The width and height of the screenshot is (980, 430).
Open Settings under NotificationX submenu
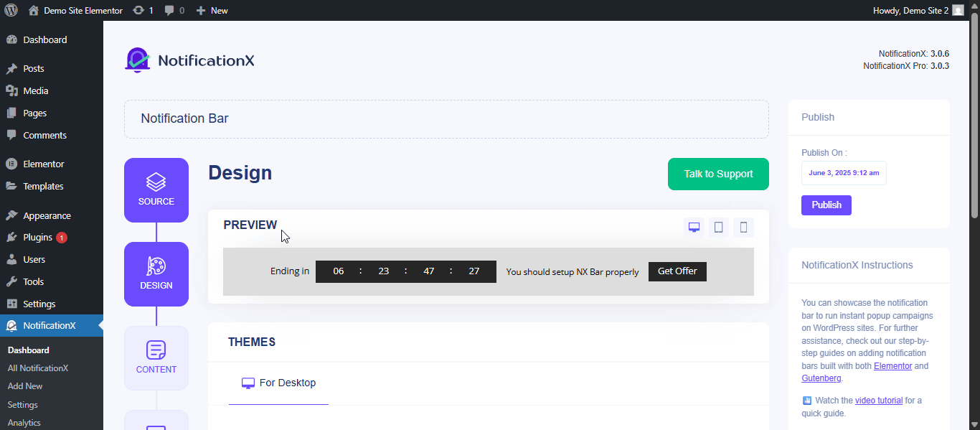[23, 405]
